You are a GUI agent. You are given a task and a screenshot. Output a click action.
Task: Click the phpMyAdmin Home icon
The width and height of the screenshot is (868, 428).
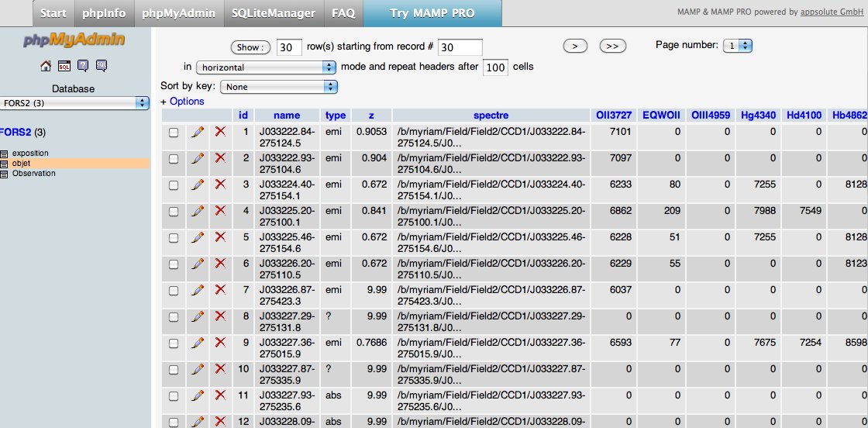pyautogui.click(x=45, y=66)
